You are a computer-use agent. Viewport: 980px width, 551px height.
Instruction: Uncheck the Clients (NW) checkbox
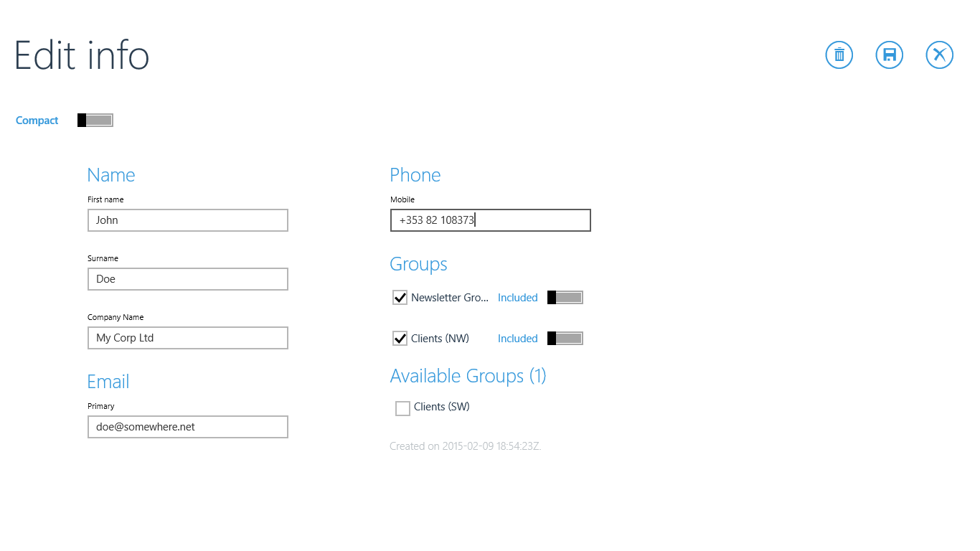[400, 339]
